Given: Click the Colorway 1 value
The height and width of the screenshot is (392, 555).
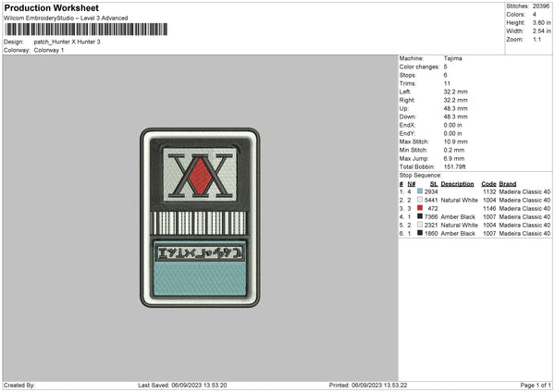Looking at the screenshot, I should pyautogui.click(x=49, y=50).
